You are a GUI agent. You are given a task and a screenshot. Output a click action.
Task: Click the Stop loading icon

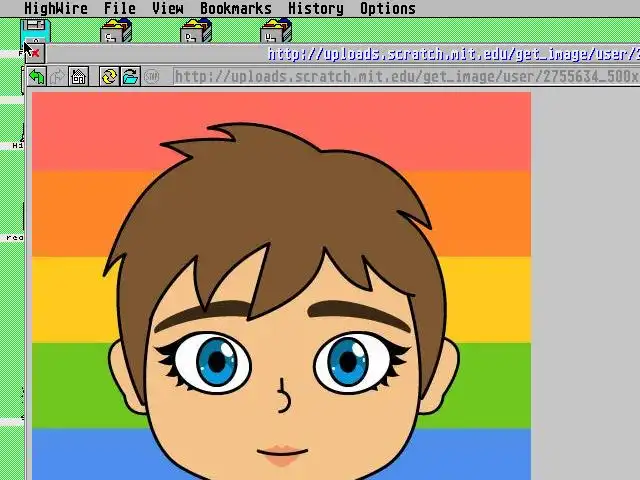[x=151, y=76]
